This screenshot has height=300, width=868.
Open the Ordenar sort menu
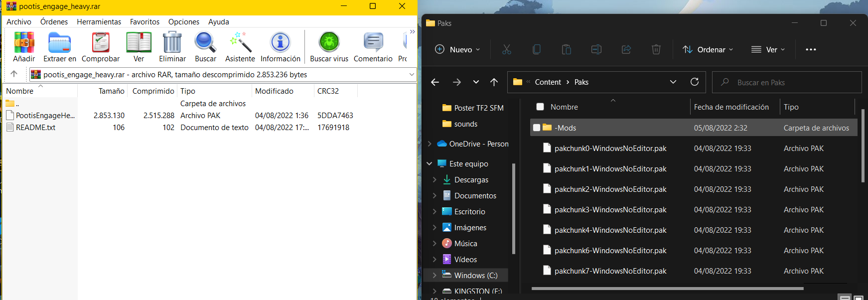pyautogui.click(x=708, y=49)
